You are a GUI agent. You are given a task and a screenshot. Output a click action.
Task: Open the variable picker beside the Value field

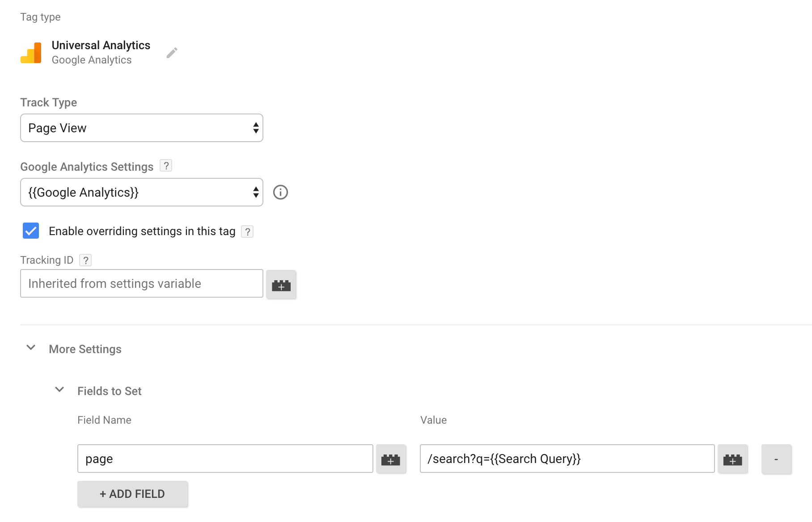733,459
